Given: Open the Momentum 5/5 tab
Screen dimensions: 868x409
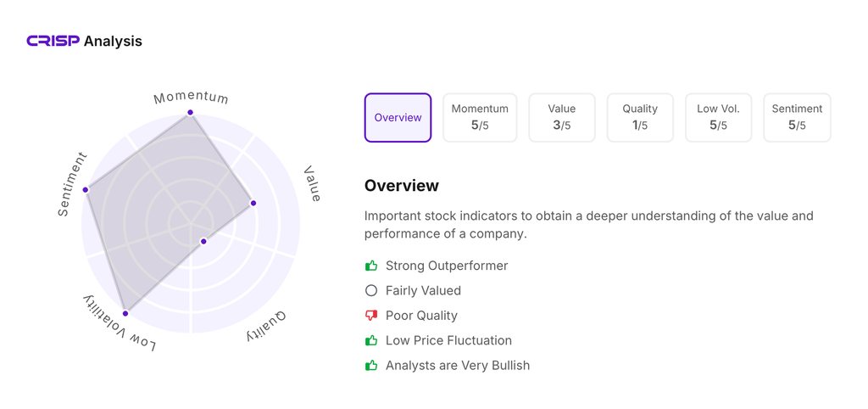Looking at the screenshot, I should (x=480, y=118).
